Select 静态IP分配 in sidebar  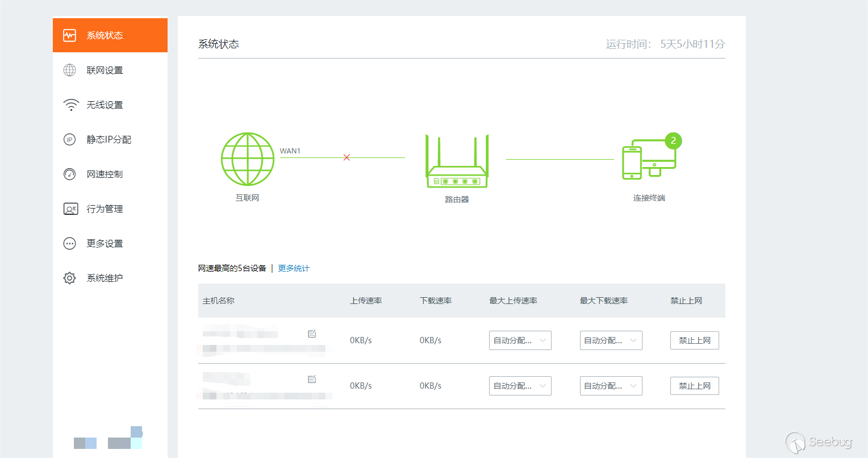[110, 139]
